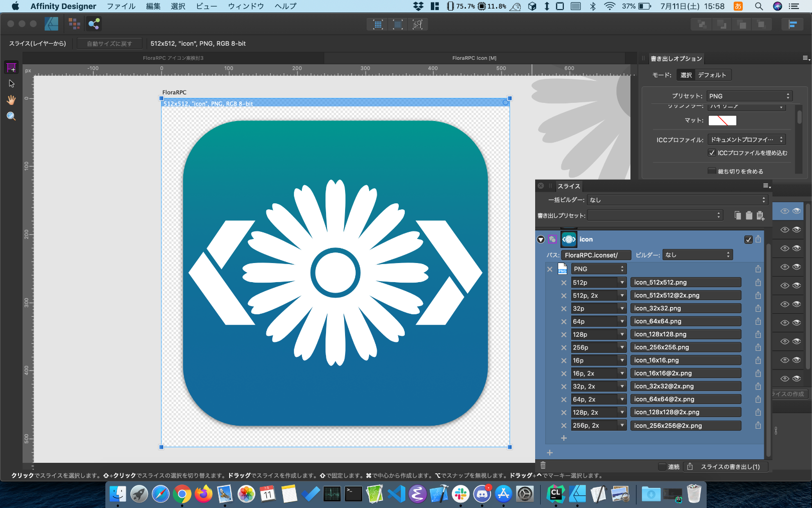Uncheck the icon slice export checkbox
Screen dimensions: 812x508
pos(748,239)
